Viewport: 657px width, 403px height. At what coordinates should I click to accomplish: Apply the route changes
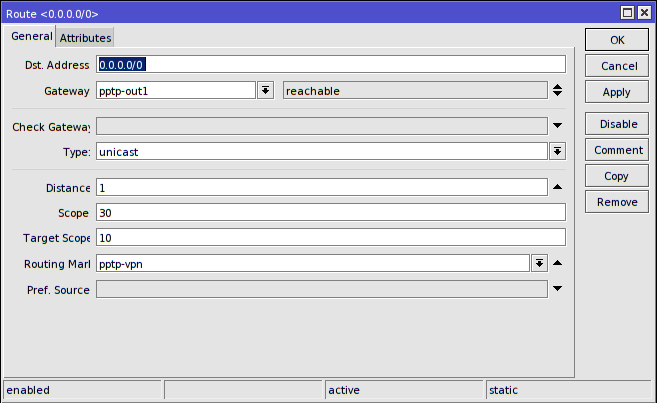tap(616, 92)
